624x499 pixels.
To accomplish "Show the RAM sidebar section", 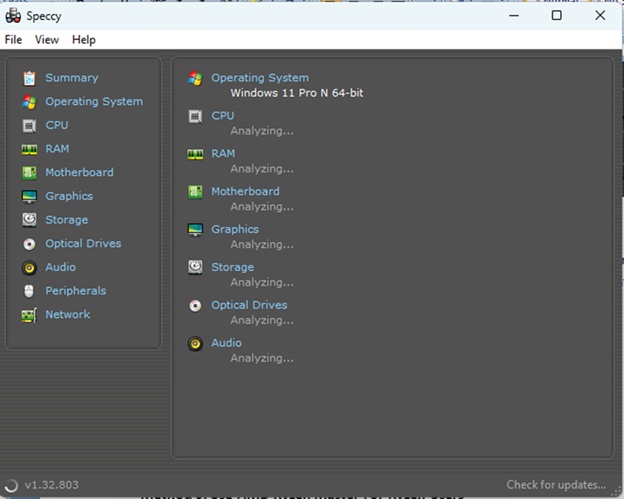I will point(57,149).
